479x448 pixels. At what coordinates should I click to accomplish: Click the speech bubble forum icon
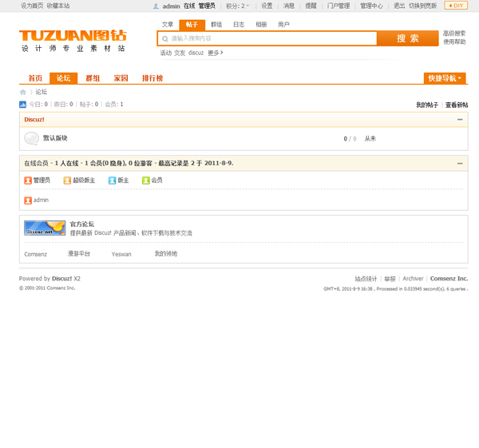[x=31, y=138]
